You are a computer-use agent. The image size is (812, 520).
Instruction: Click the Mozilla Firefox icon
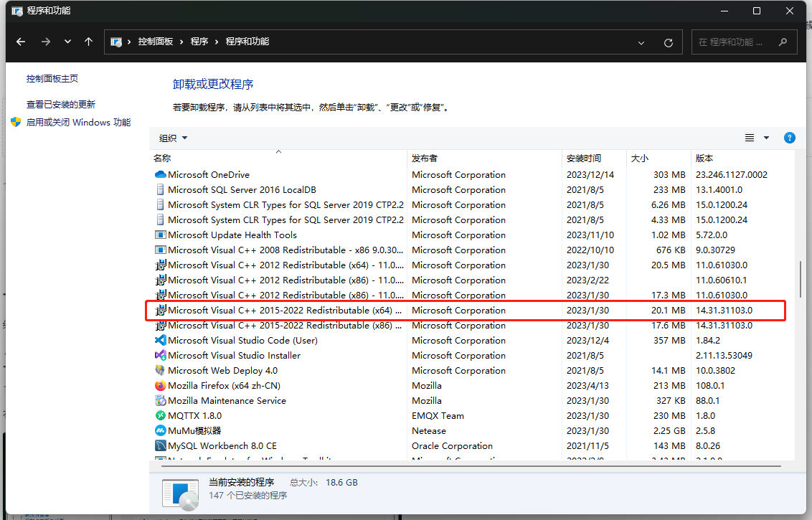(x=161, y=385)
